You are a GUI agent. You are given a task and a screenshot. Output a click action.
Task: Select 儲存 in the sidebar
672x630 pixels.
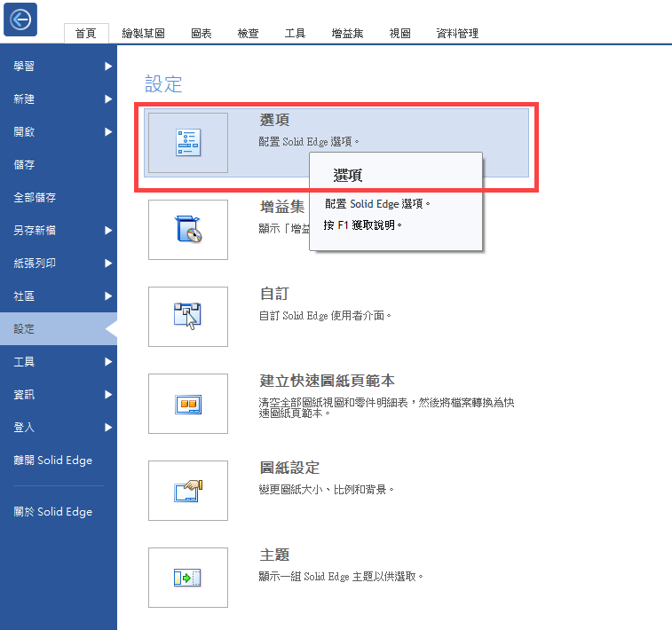tap(59, 165)
